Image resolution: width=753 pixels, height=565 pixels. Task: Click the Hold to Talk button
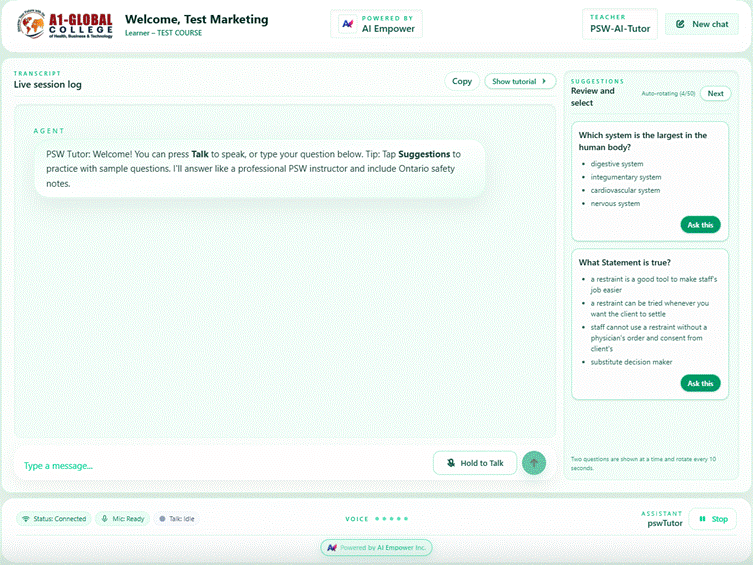pos(475,463)
